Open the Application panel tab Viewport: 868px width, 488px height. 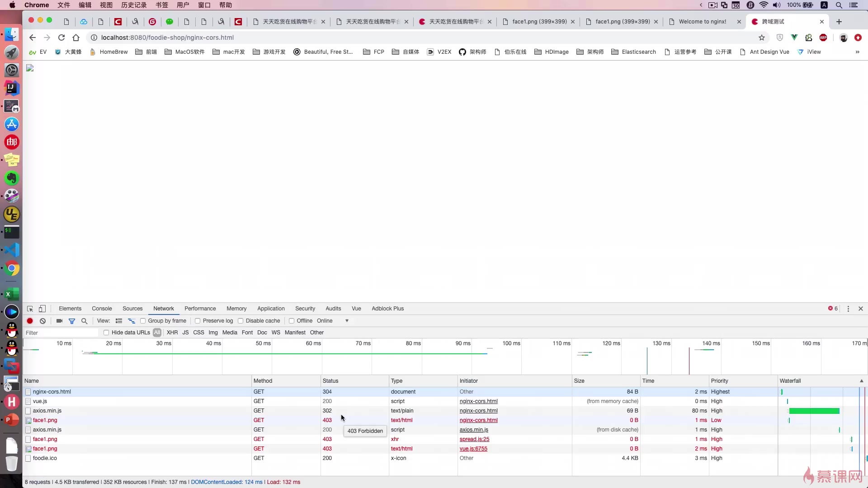coord(271,309)
